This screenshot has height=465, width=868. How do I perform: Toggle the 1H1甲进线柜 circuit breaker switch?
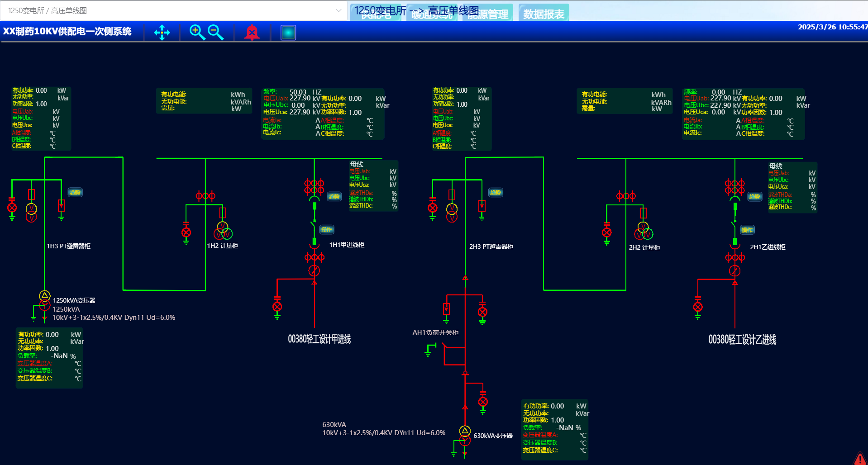pyautogui.click(x=314, y=224)
